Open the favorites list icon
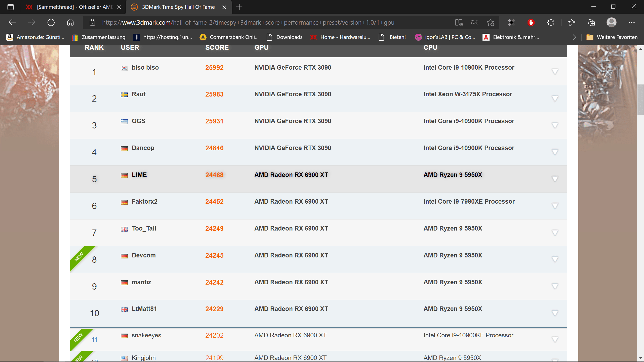Viewport: 644px width, 362px height. click(572, 22)
